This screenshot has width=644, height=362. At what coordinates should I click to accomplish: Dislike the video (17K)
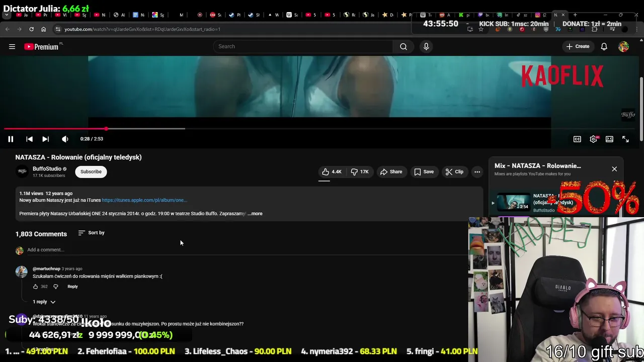pos(360,172)
